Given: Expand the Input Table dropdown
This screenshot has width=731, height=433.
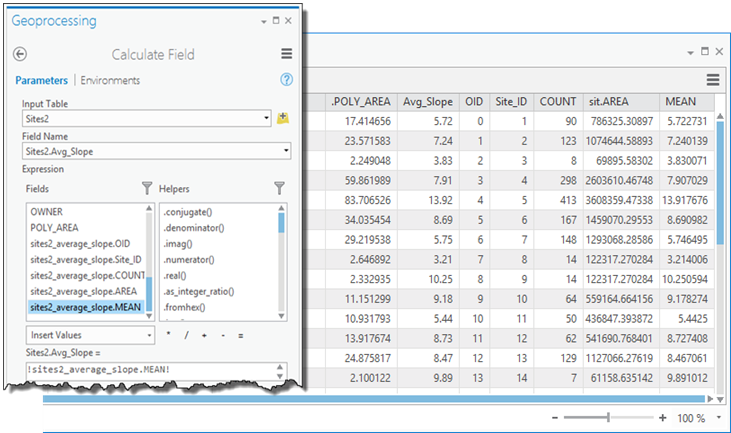Looking at the screenshot, I should [267, 118].
